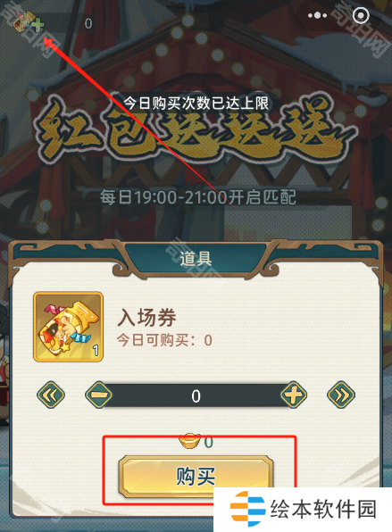Decrease quantity with the minus button

pyautogui.click(x=98, y=395)
